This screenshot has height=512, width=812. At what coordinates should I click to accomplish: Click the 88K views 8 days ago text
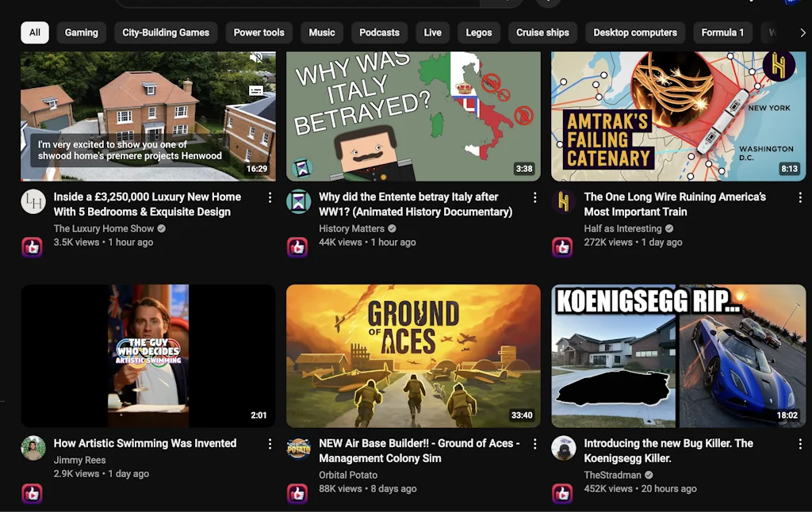pos(368,489)
